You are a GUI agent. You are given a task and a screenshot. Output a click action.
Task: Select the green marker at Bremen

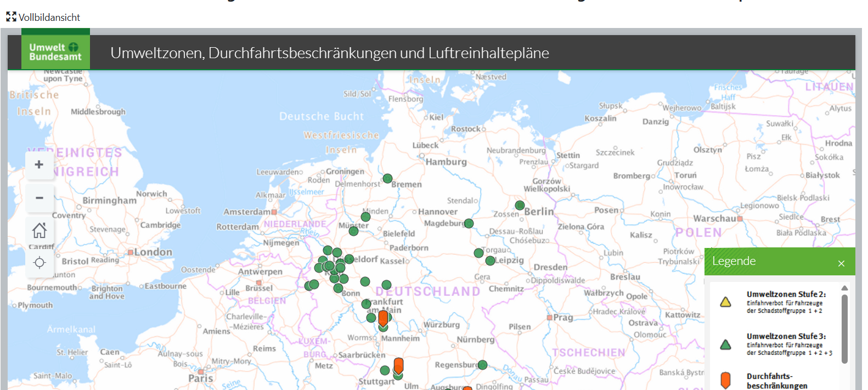(387, 178)
